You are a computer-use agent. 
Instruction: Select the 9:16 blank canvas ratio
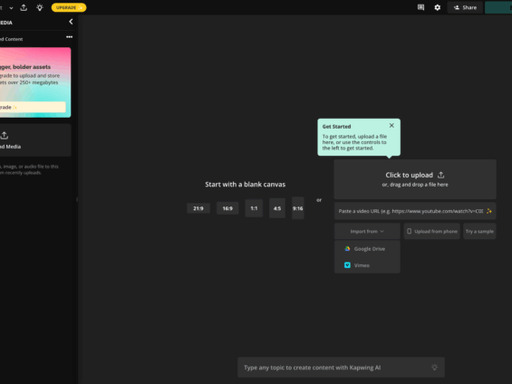click(x=298, y=208)
